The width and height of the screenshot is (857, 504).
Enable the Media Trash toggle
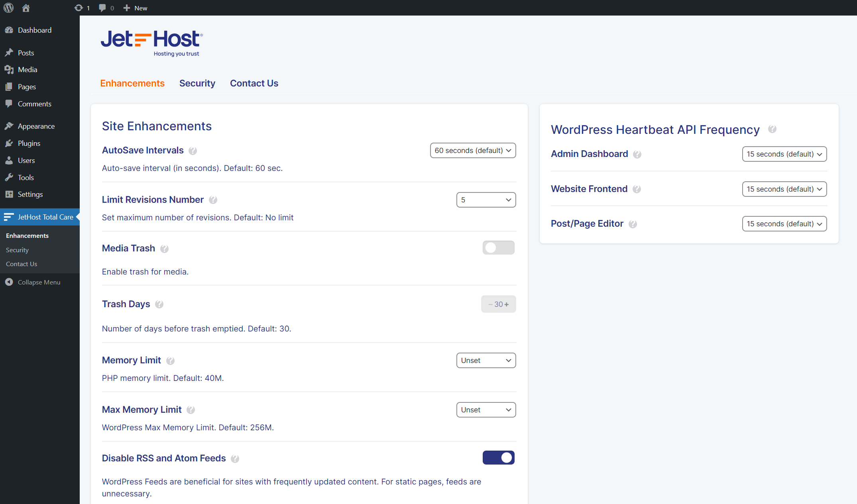[498, 248]
